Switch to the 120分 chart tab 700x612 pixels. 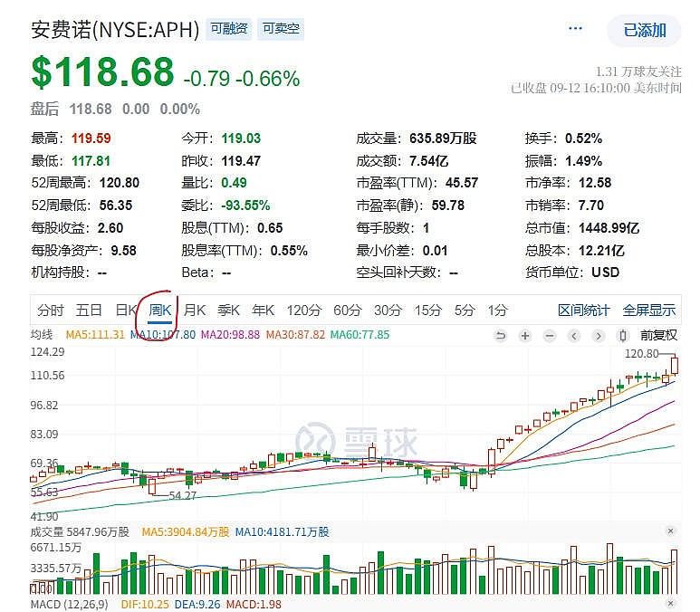click(304, 310)
